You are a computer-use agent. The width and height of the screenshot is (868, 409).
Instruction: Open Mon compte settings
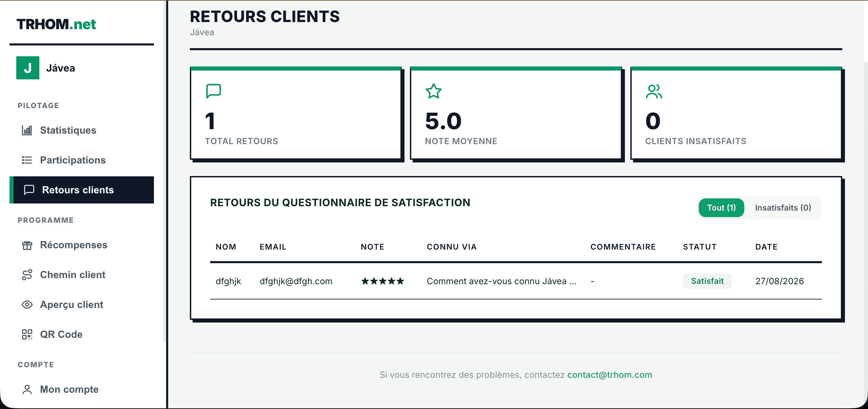pyautogui.click(x=82, y=389)
